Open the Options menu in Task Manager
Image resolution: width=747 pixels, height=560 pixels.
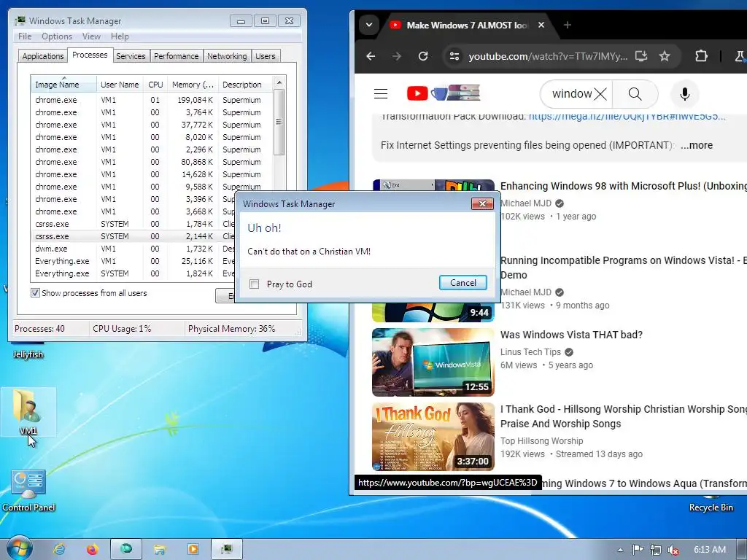tap(57, 36)
